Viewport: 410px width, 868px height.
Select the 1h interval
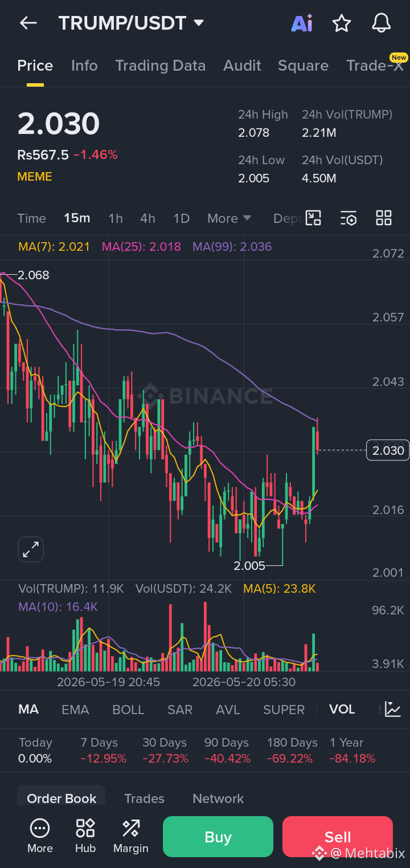click(116, 218)
